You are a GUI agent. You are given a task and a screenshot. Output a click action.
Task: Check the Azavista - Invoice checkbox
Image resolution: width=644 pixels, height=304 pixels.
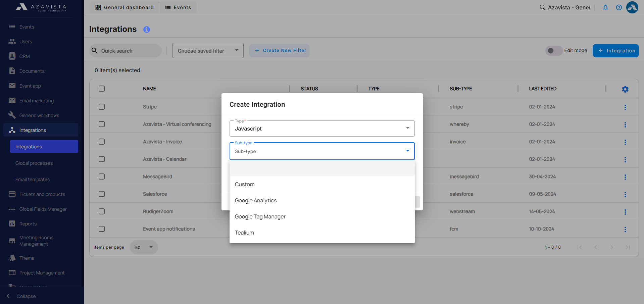click(x=102, y=142)
